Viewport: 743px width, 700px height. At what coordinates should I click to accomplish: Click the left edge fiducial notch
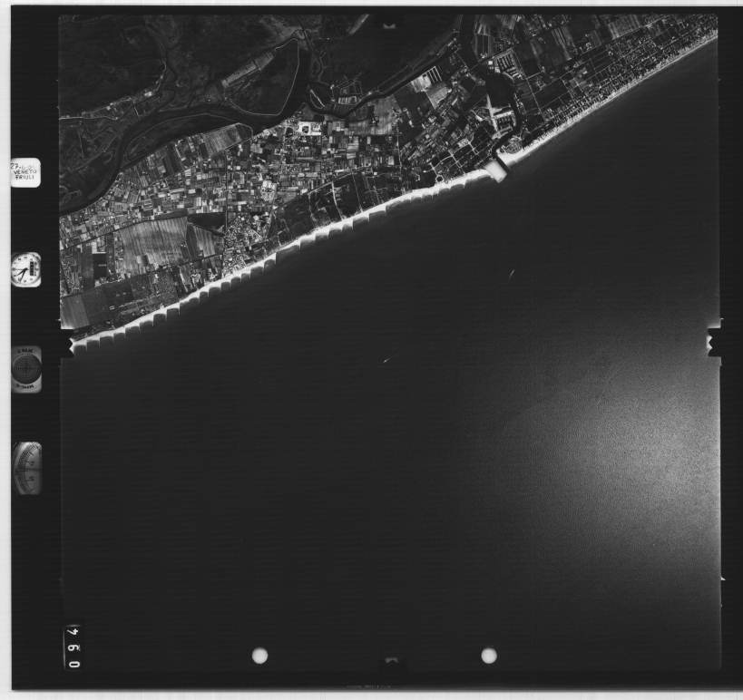point(65,343)
